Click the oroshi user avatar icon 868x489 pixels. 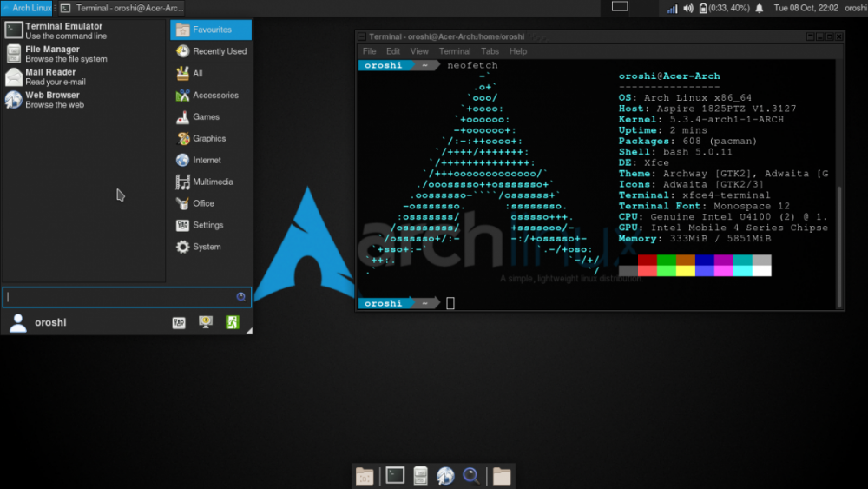(x=17, y=323)
